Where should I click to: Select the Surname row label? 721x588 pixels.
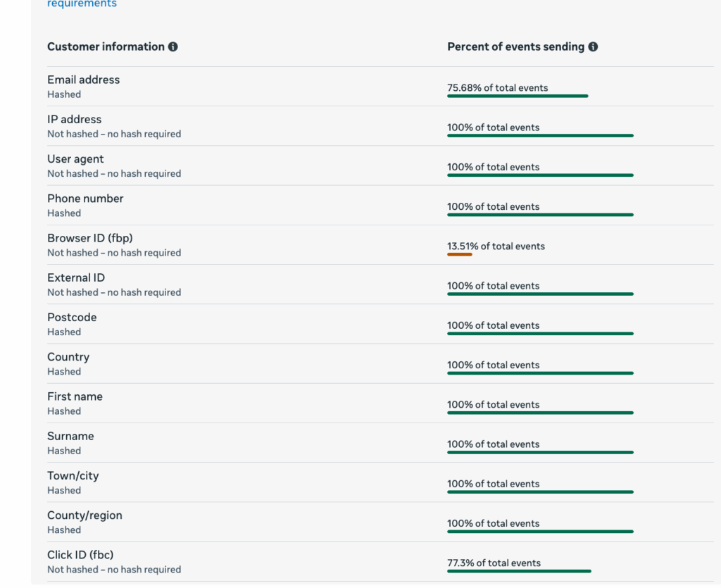click(x=70, y=436)
